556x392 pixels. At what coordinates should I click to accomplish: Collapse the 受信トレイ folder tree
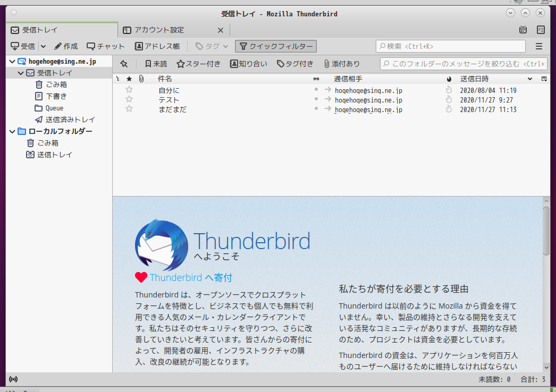pos(21,73)
